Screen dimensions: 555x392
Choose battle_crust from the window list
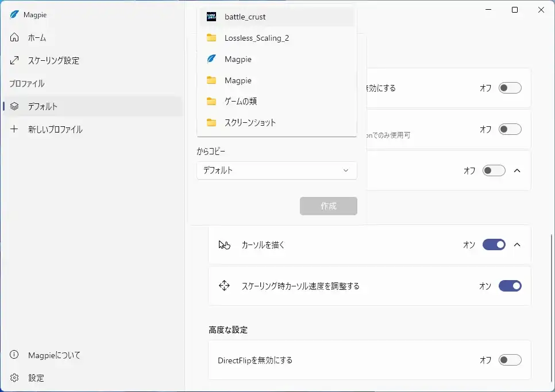tap(245, 17)
